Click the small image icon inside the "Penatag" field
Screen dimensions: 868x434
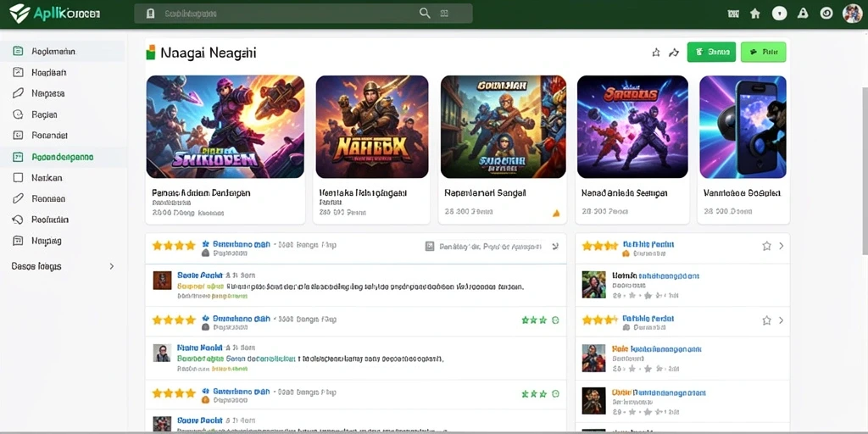(430, 247)
